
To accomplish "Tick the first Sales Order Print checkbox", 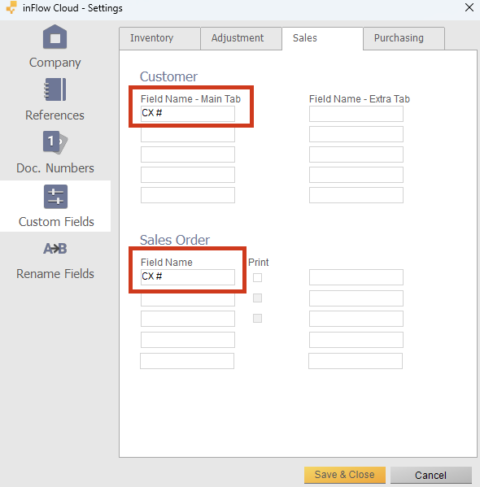I will click(257, 277).
